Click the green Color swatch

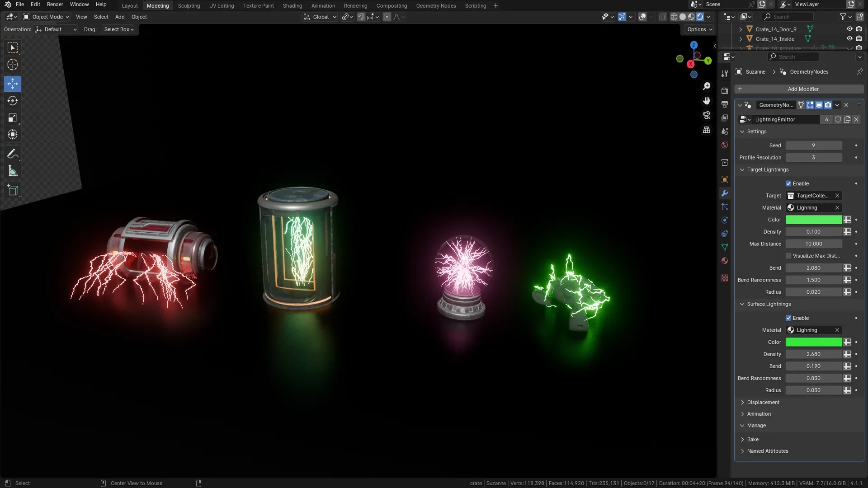click(814, 220)
